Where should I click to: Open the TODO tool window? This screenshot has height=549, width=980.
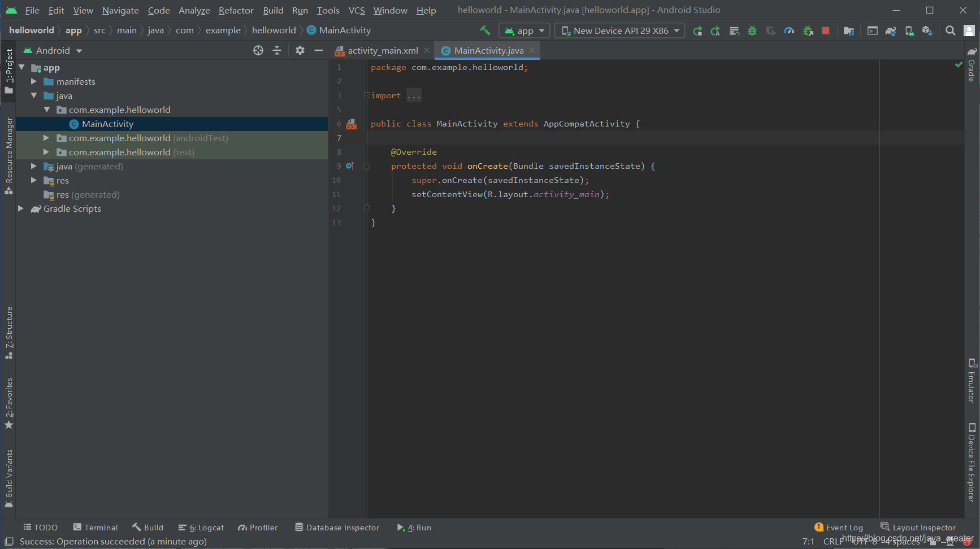point(40,528)
